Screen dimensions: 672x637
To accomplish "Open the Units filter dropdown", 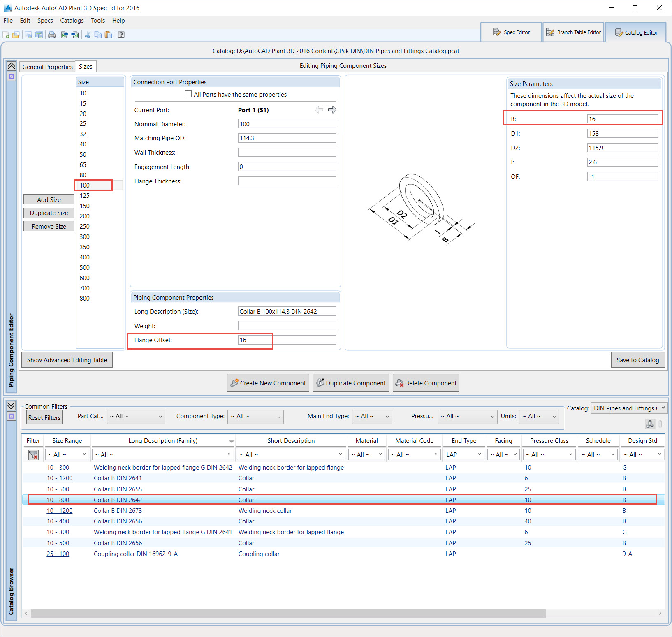I will coord(539,417).
